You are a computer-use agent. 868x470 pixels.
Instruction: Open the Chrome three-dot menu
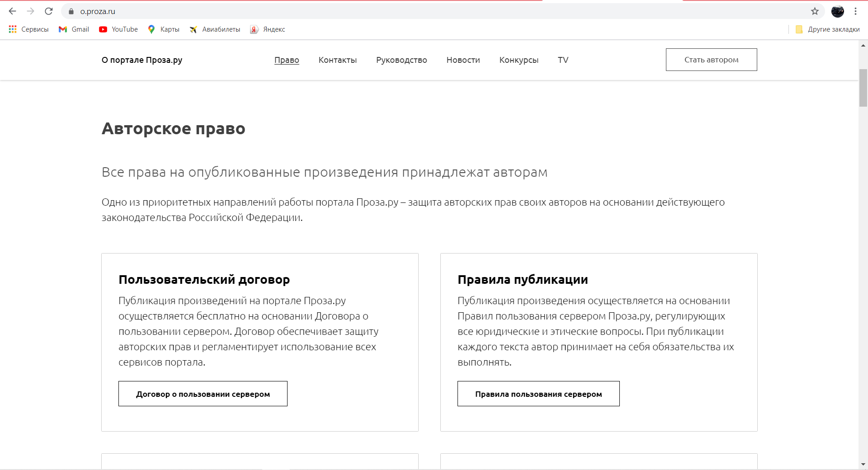(855, 11)
